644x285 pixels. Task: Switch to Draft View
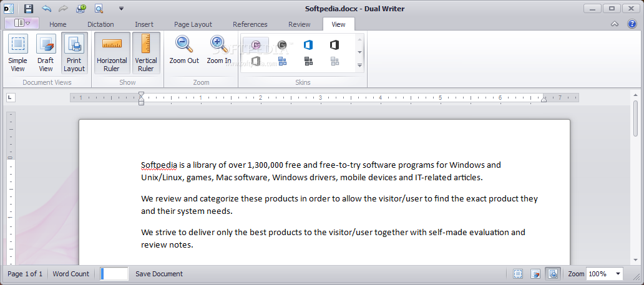click(46, 53)
